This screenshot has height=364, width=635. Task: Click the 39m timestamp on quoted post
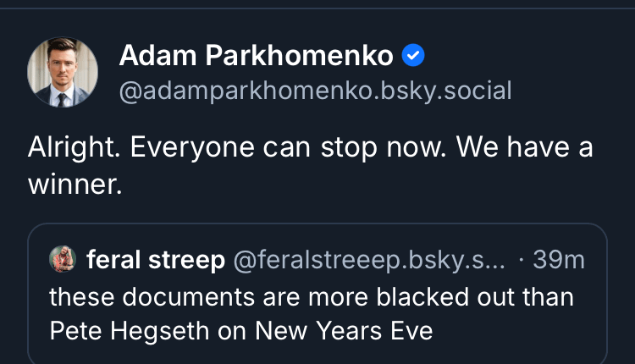pyautogui.click(x=559, y=260)
